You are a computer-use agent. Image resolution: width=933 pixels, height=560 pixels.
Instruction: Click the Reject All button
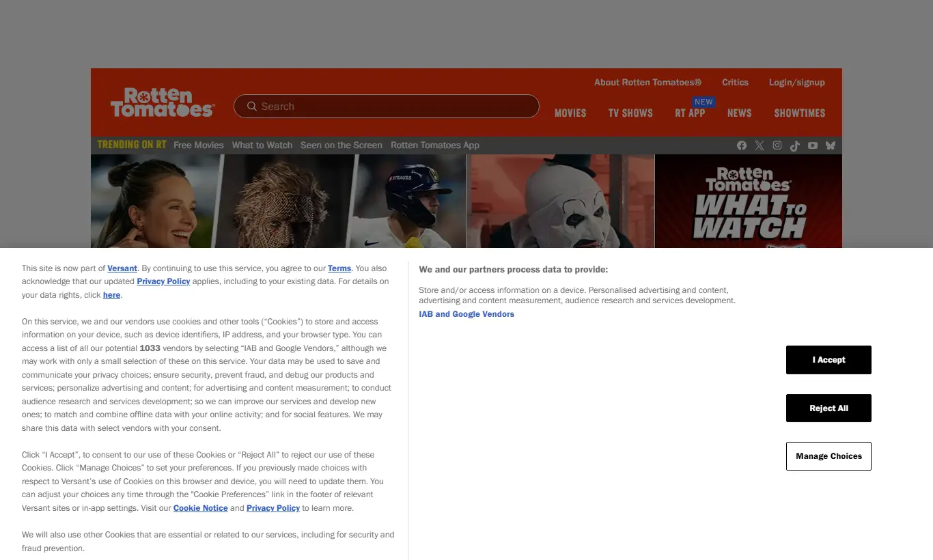(828, 408)
